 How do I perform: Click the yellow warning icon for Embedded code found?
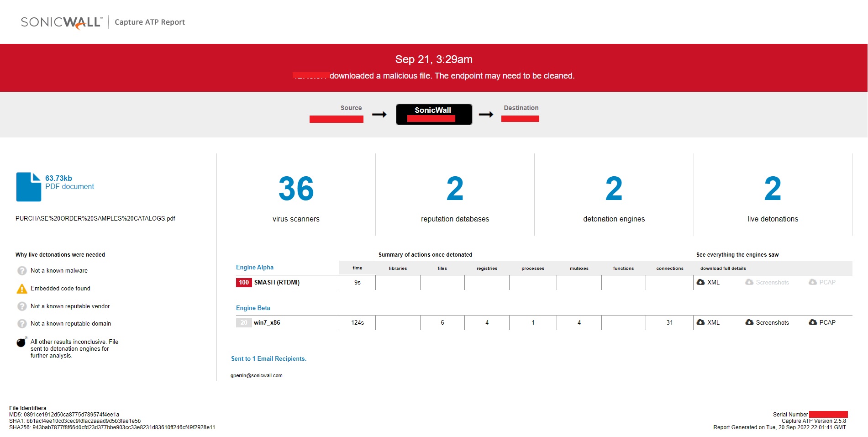point(22,289)
